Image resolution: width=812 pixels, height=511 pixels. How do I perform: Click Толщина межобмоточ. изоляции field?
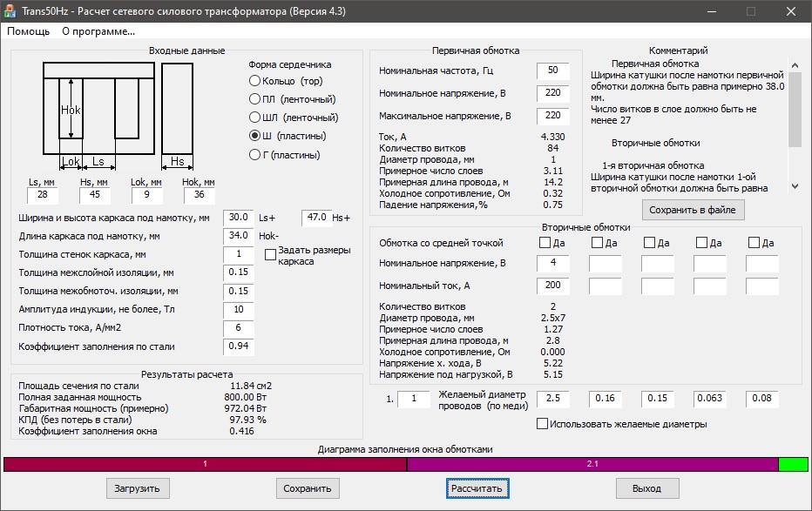239,291
